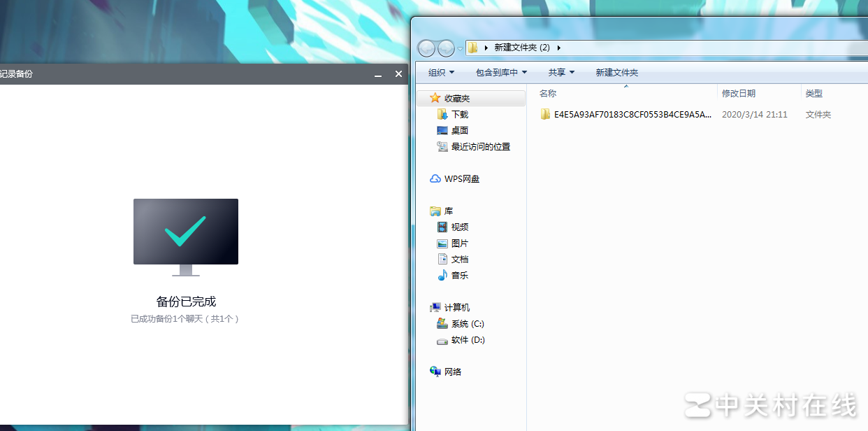
Task: Select the E4E5A93AF70183C8CF... folder
Action: (x=632, y=115)
